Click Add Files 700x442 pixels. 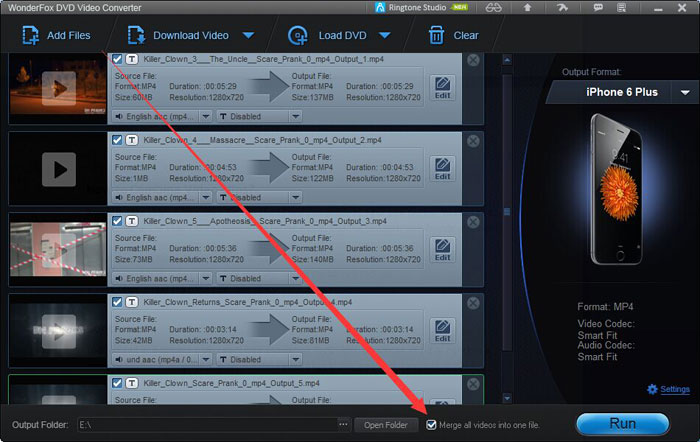pos(56,35)
